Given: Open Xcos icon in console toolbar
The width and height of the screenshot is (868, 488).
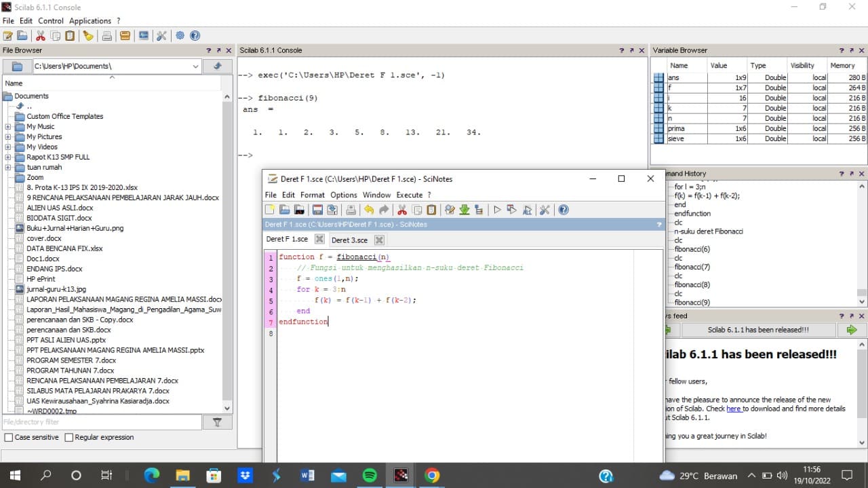Looking at the screenshot, I should (143, 36).
